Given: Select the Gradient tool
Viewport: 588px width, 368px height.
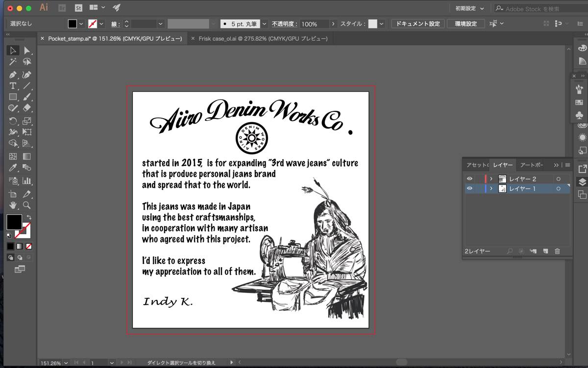Looking at the screenshot, I should pyautogui.click(x=27, y=157).
